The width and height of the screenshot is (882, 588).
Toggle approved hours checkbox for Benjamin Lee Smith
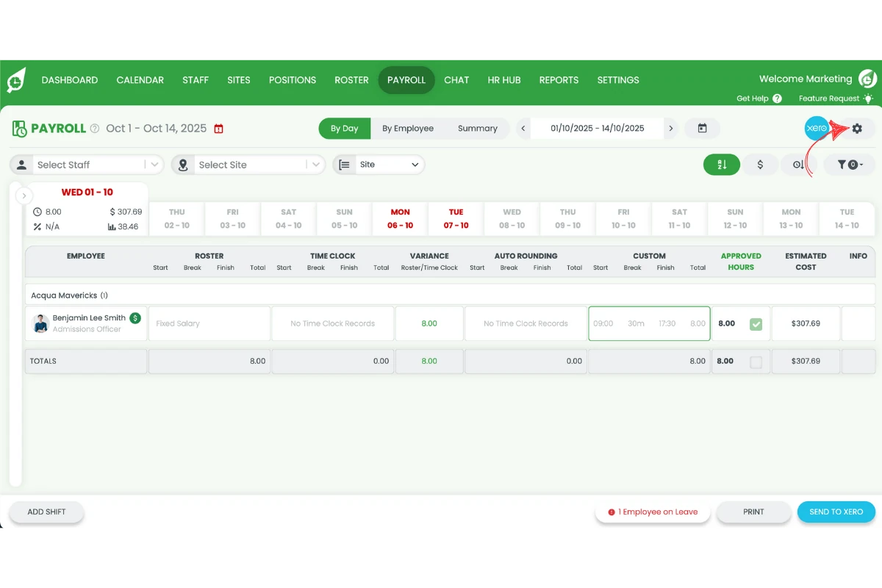[x=756, y=324]
